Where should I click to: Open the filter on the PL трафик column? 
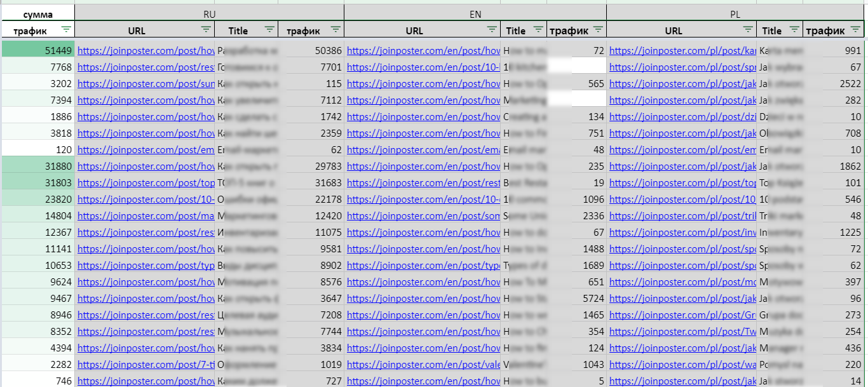(855, 29)
